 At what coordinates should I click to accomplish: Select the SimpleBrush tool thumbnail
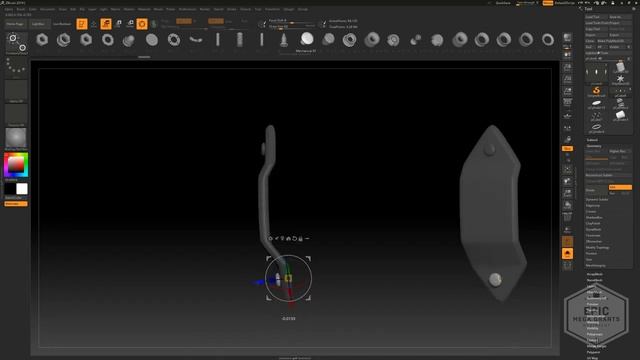596,91
